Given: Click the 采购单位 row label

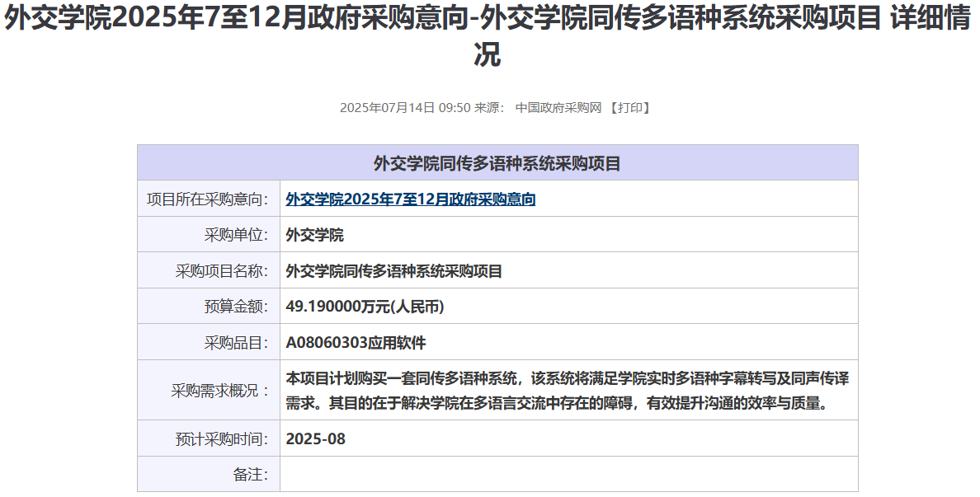Looking at the screenshot, I should coord(236,235).
